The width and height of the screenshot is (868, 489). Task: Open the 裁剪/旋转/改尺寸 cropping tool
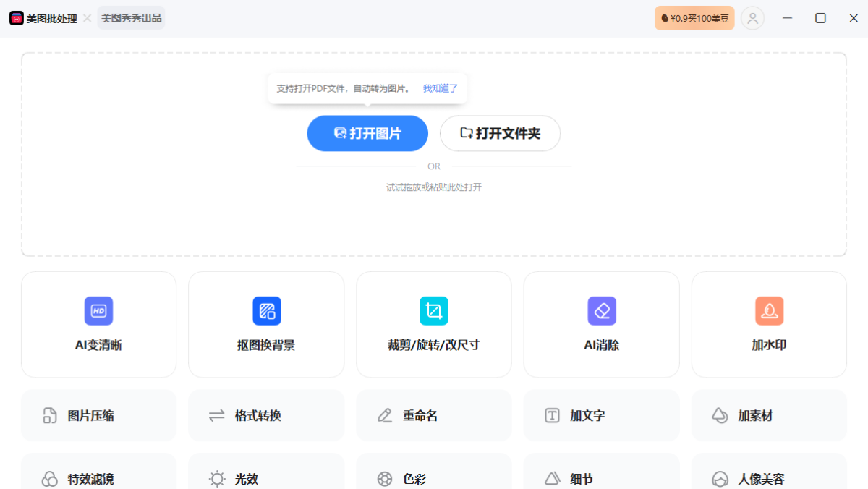click(x=433, y=324)
